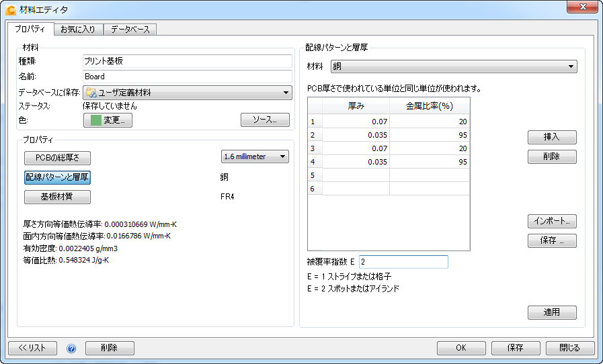603x364 pixels.
Task: Click the 閉じる button
Action: pos(569,348)
